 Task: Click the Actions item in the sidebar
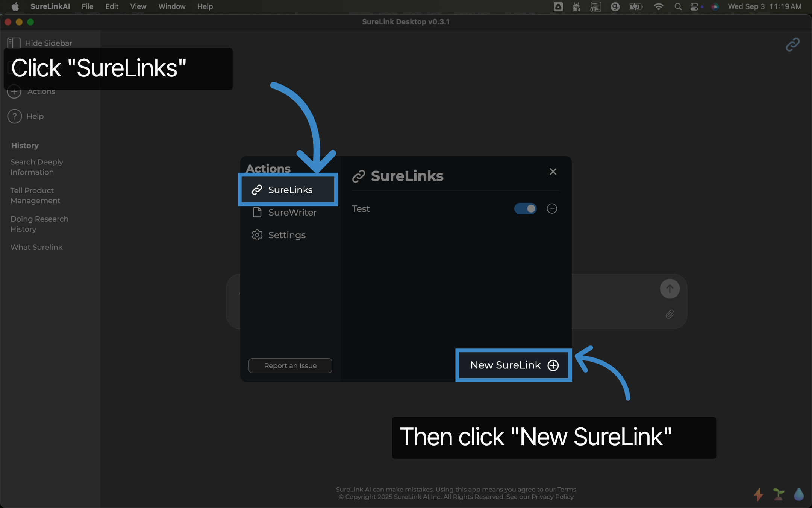click(x=31, y=91)
